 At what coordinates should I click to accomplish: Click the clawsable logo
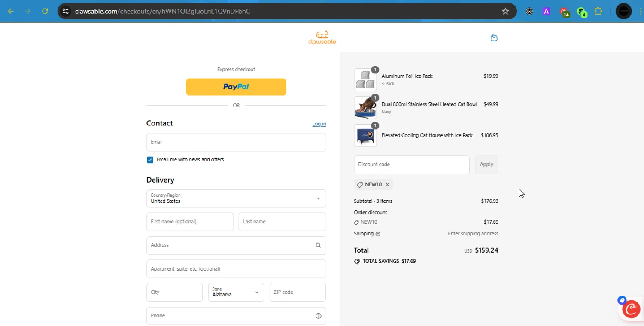(322, 37)
